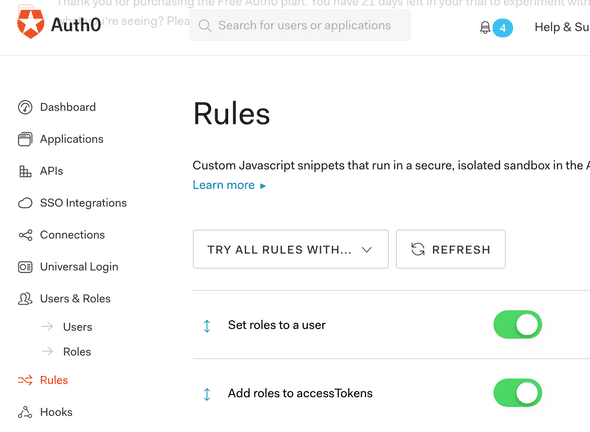
Task: Click the SSO Integrations cloud icon
Action: [25, 203]
